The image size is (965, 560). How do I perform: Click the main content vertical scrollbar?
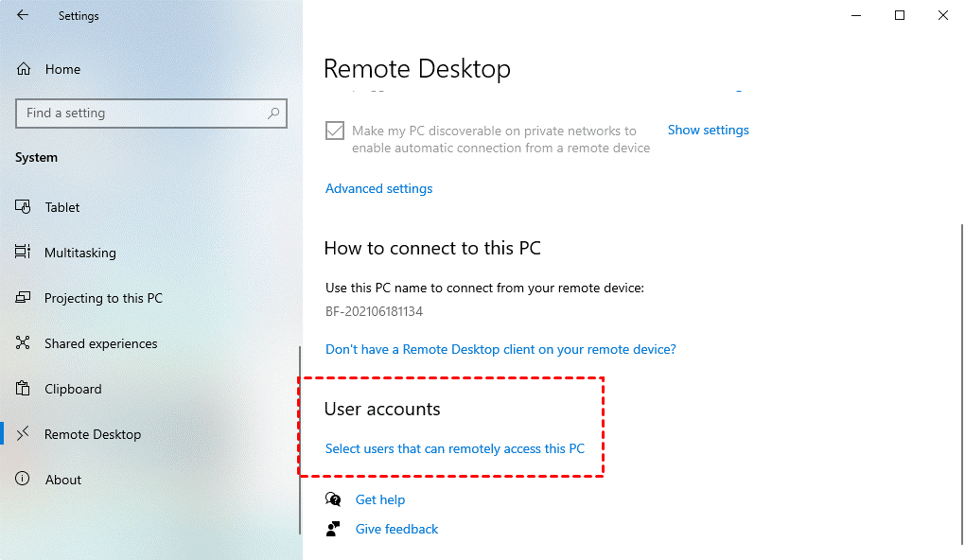pos(961,378)
